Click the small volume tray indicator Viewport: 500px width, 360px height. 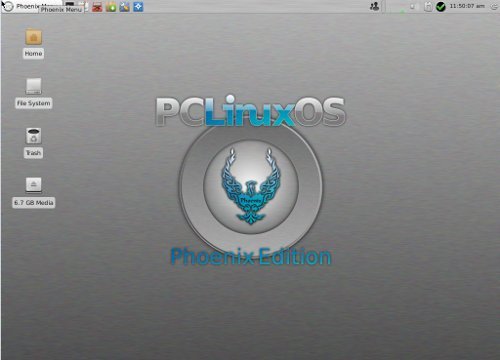[412, 7]
